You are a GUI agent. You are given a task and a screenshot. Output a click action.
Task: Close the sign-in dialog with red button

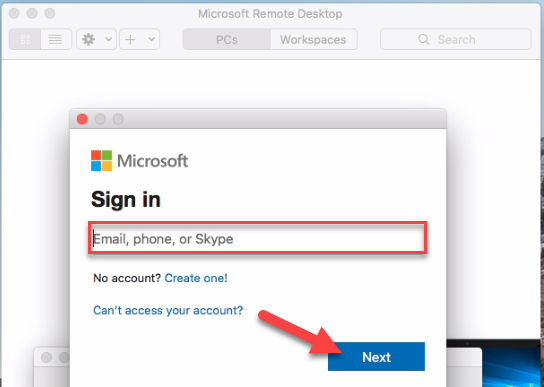(x=82, y=119)
